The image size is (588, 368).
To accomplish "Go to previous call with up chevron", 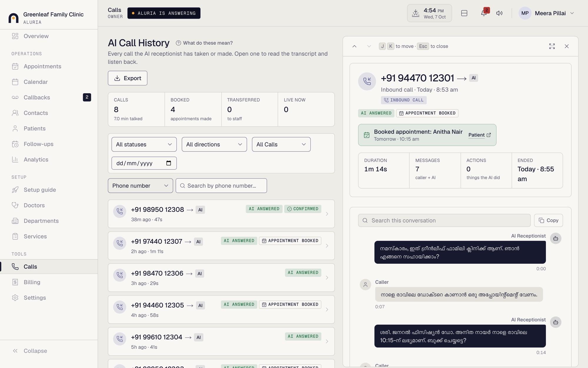I will 354,46.
